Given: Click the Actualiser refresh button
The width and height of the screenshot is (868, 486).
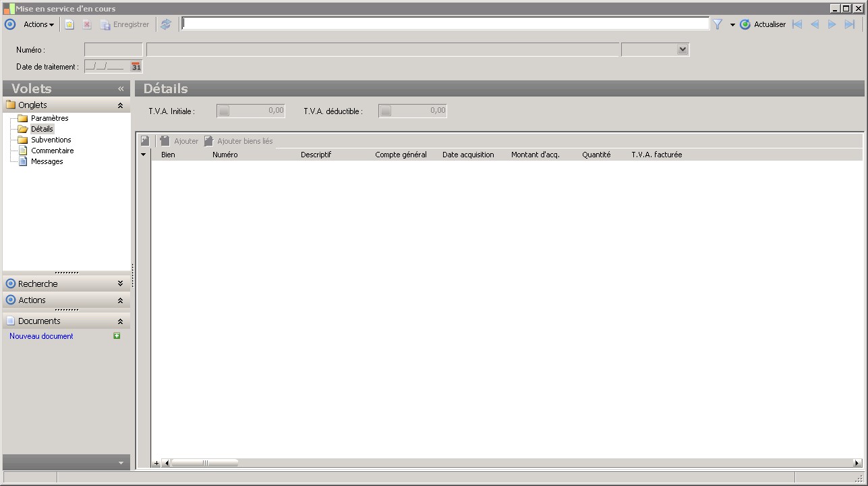Looking at the screenshot, I should 763,24.
